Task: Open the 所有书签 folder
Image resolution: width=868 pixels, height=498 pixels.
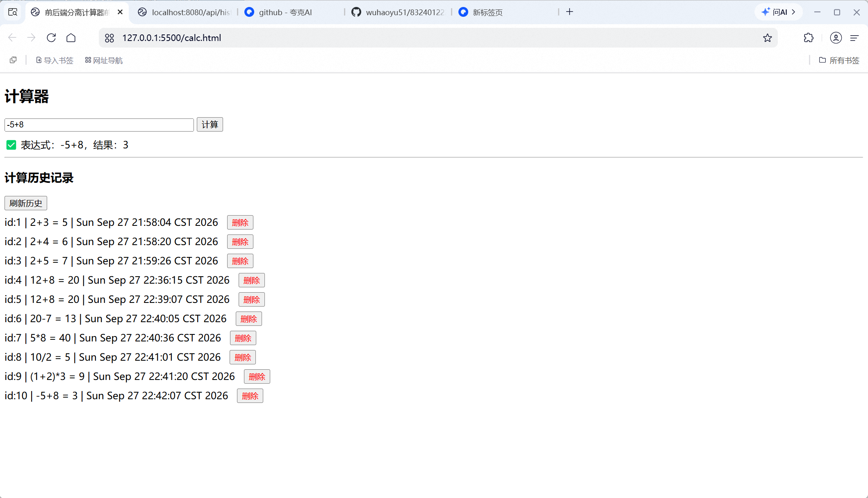Action: [839, 60]
